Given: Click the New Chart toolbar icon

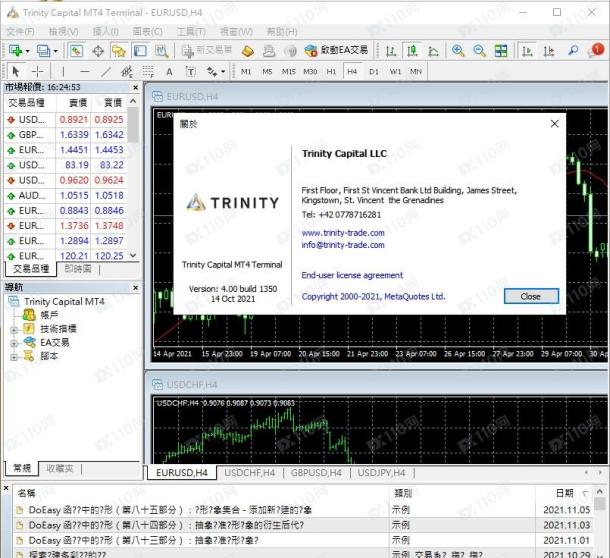Looking at the screenshot, I should (x=15, y=51).
